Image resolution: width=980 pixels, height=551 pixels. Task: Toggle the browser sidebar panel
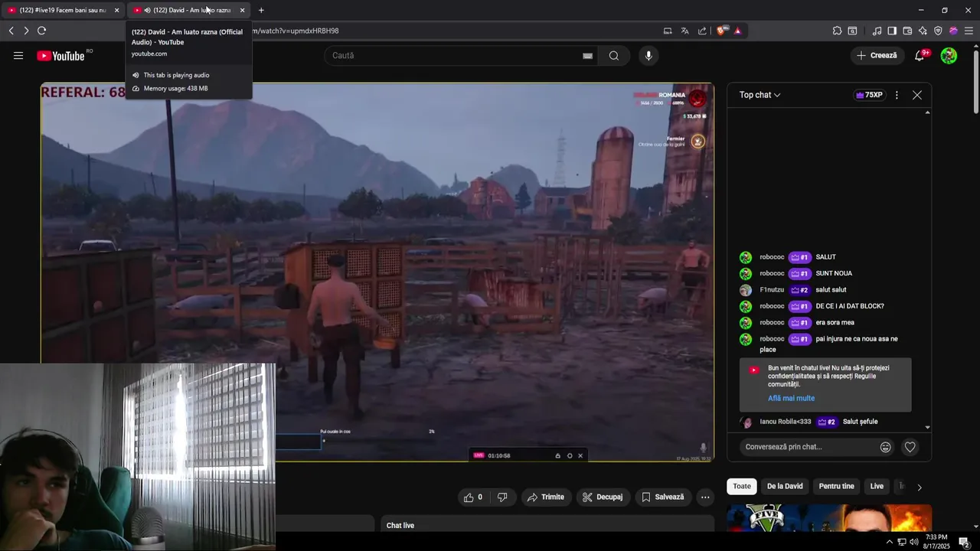[x=892, y=31]
